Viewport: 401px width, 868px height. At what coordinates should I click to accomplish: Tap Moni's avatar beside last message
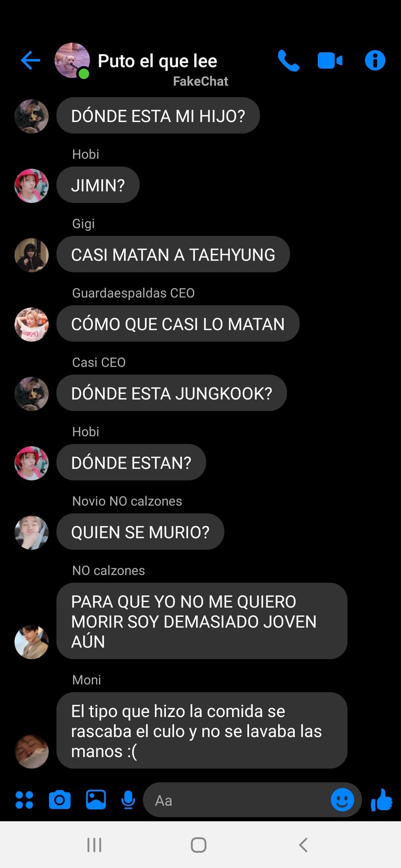point(32,751)
